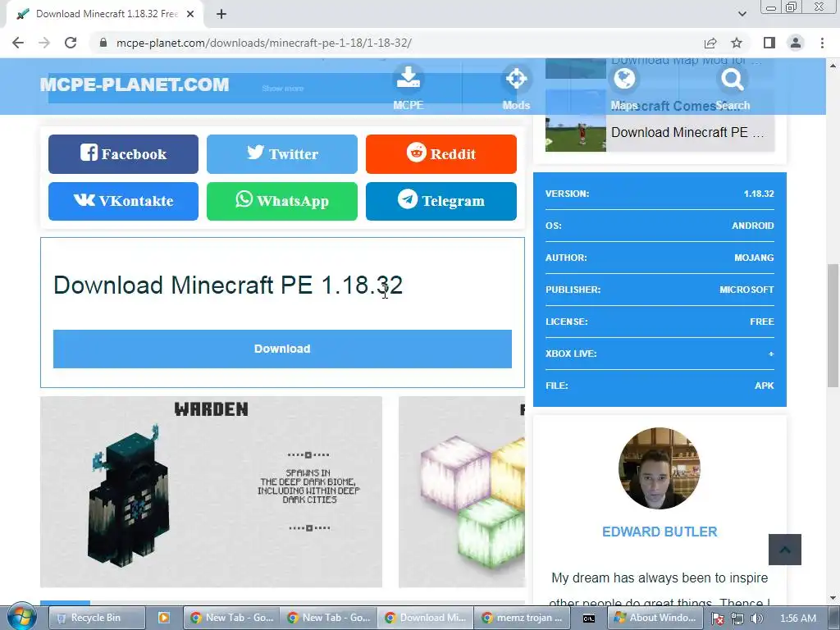Share on Twitter
Screen dimensions: 840x630
click(282, 153)
